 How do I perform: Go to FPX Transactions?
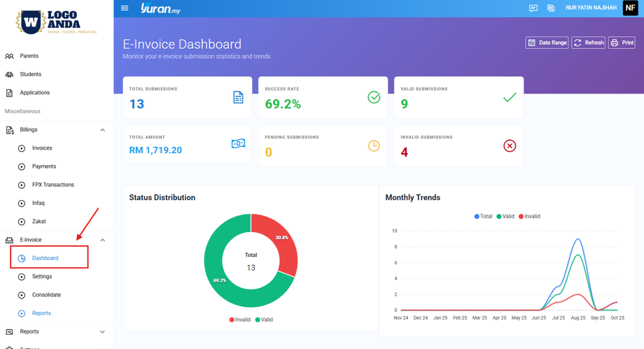point(53,185)
